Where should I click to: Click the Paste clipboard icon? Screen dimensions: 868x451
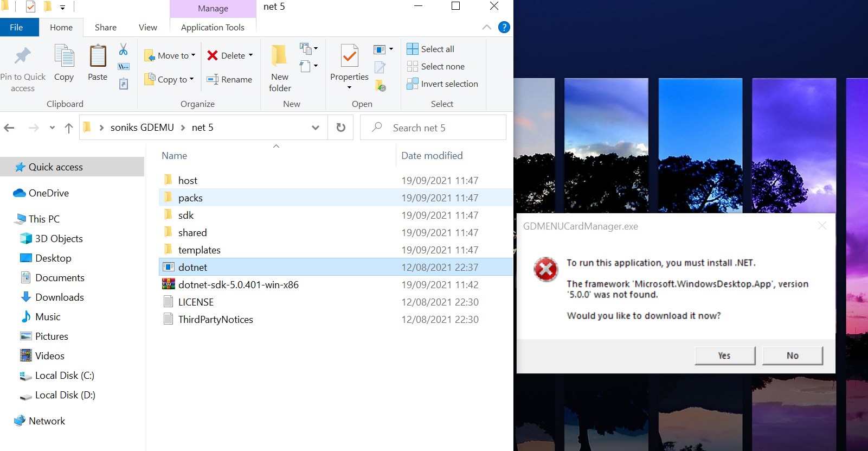point(98,56)
